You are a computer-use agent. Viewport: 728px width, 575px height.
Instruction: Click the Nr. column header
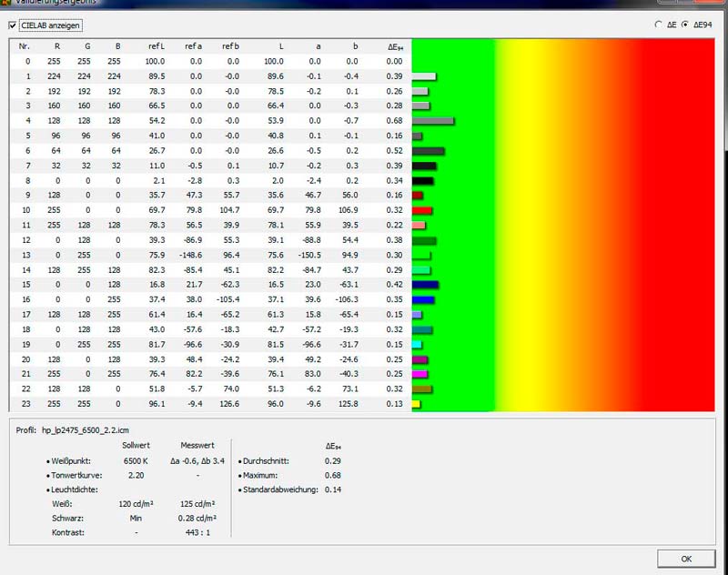tap(25, 45)
